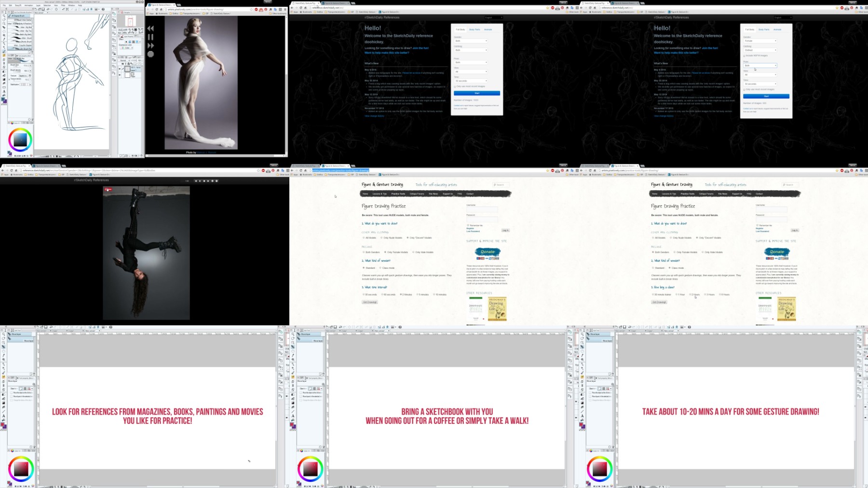Click color wheel beside 'TAKE ABOUT 10-20 MINS' slide
This screenshot has width=868, height=488.
point(599,469)
